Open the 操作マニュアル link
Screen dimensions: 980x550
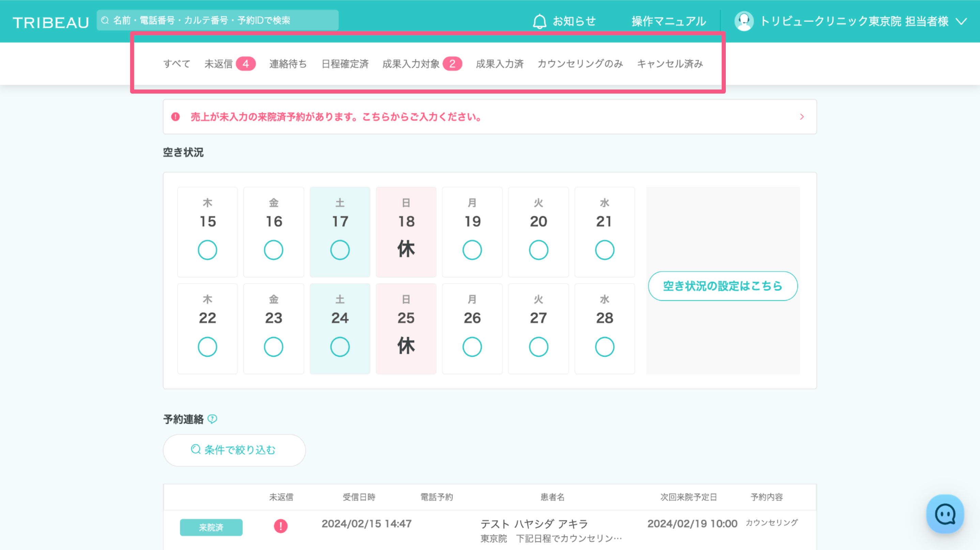click(x=669, y=21)
